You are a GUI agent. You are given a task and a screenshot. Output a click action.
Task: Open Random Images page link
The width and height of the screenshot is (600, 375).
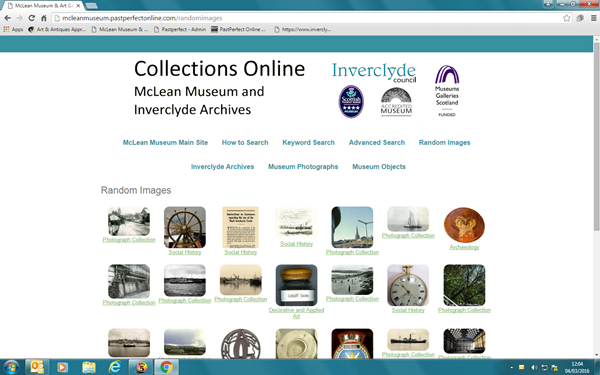coord(444,142)
